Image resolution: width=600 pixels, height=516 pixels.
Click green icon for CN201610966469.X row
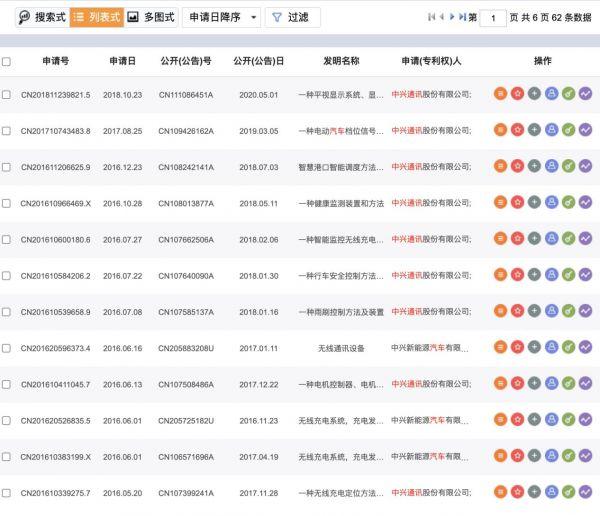click(569, 202)
